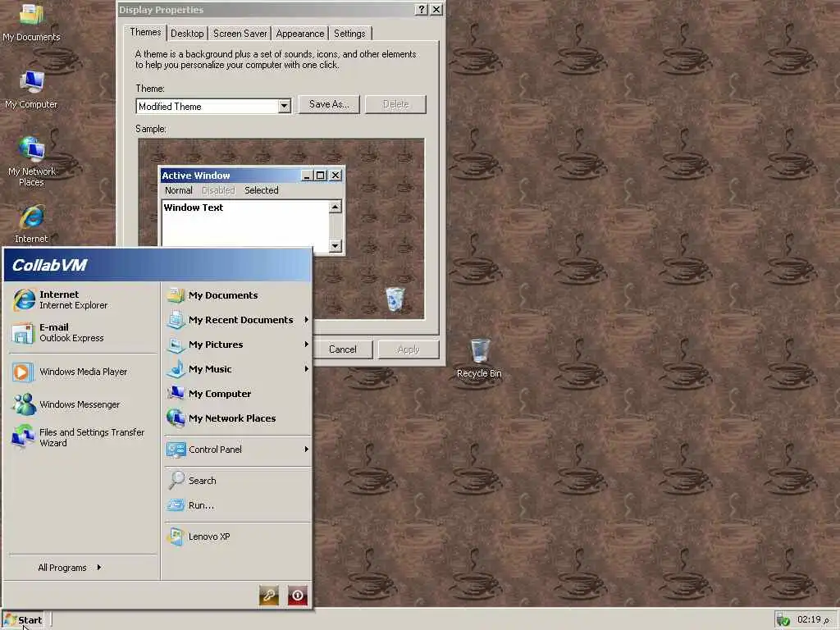840x630 pixels.
Task: Click the Outlook Express E-mail icon
Action: tap(22, 333)
